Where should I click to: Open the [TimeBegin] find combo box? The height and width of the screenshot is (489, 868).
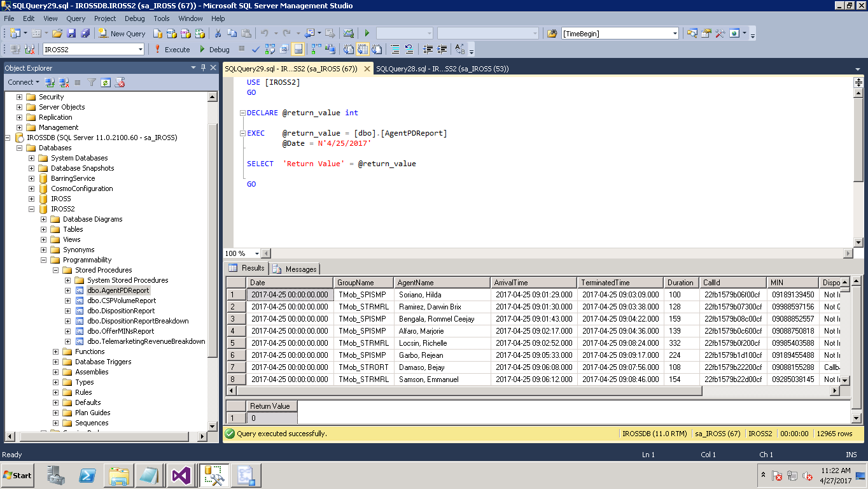[x=675, y=33]
